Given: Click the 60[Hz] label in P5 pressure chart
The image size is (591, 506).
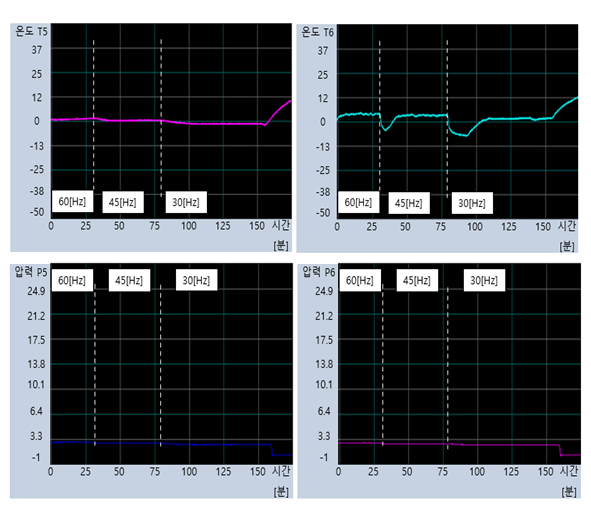Looking at the screenshot, I should [x=72, y=280].
